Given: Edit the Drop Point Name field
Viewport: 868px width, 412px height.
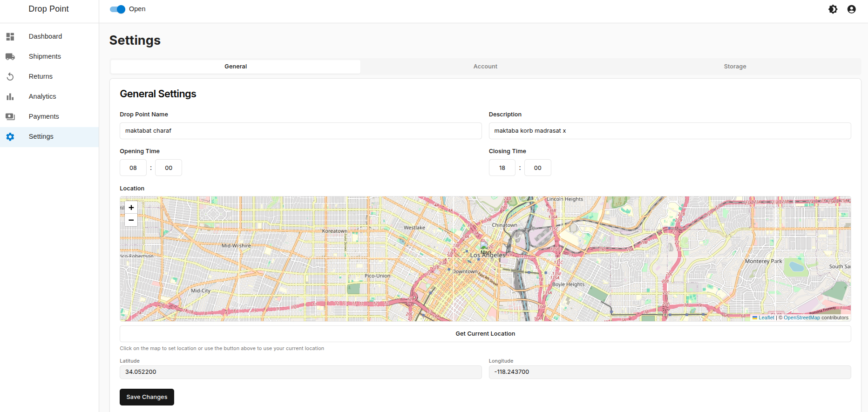Looking at the screenshot, I should 300,131.
